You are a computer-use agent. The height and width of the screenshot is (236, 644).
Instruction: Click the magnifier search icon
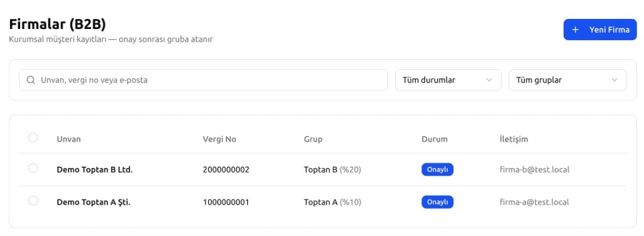30,80
